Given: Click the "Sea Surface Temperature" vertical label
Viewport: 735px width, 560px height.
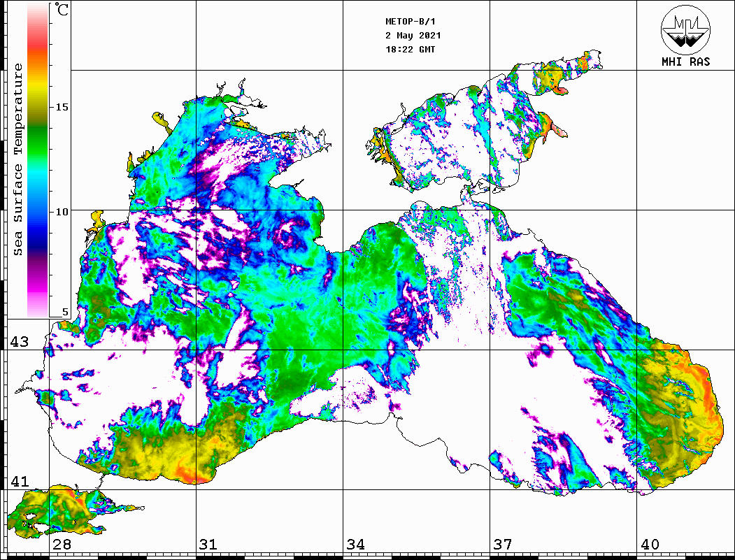Looking at the screenshot, I should [17, 159].
